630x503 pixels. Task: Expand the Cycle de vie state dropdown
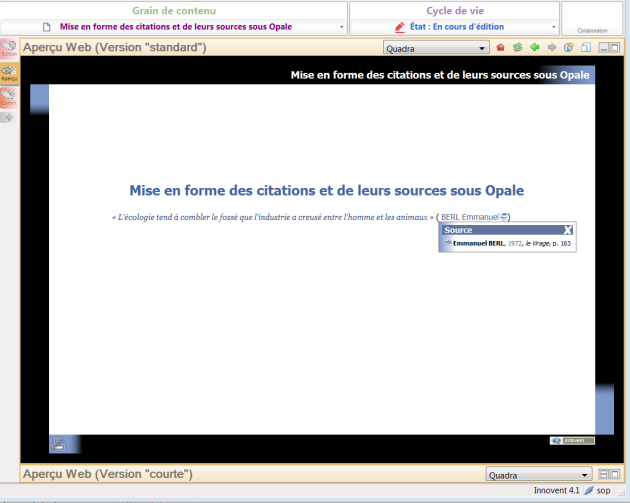coord(553,27)
